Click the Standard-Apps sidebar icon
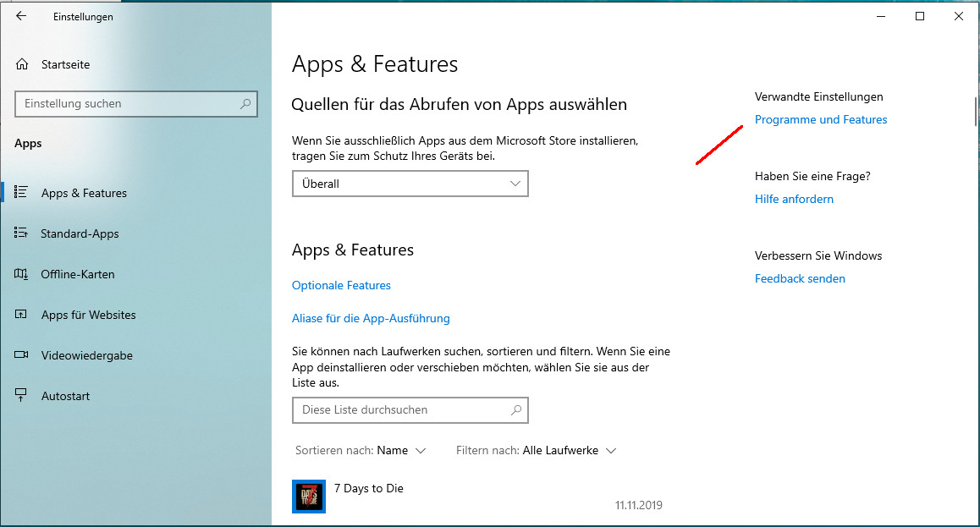 click(x=22, y=233)
